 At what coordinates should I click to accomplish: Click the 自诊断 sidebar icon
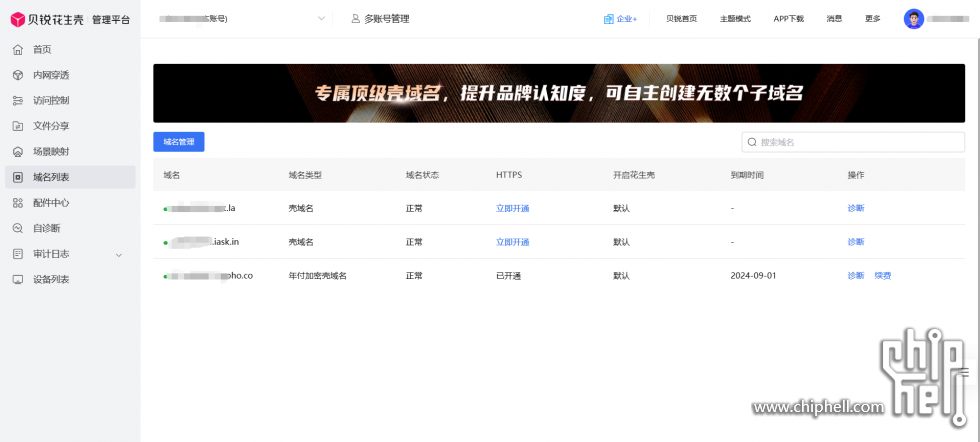click(x=18, y=228)
